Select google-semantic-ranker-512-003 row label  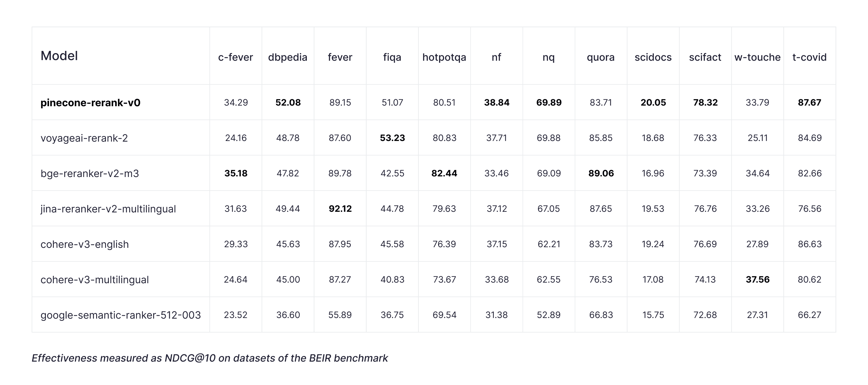[x=121, y=315]
